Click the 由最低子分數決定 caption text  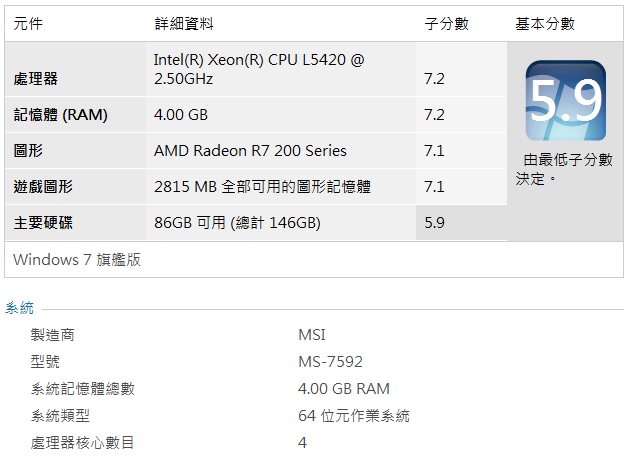564,169
